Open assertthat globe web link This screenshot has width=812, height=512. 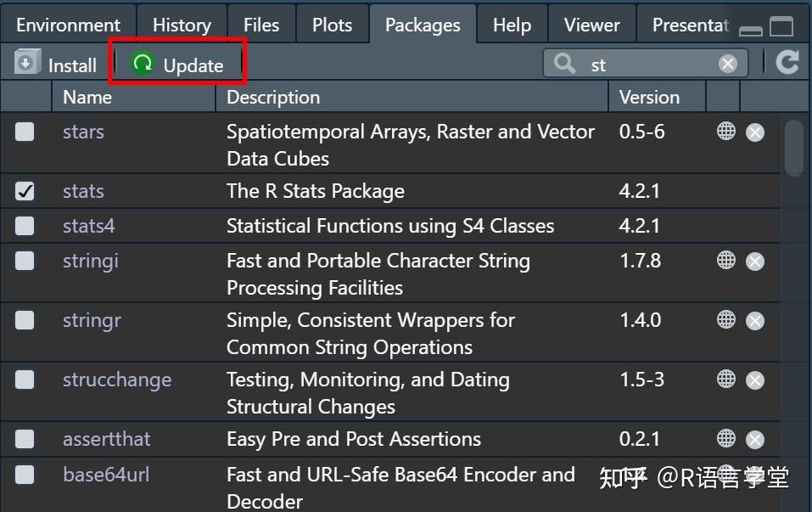[x=726, y=438]
